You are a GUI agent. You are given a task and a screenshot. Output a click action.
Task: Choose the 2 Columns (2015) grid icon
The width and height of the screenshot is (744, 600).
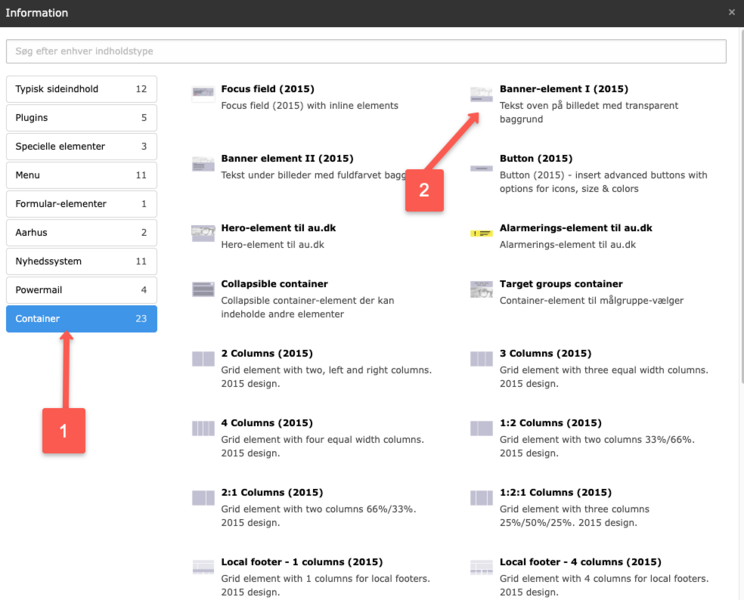point(203,359)
